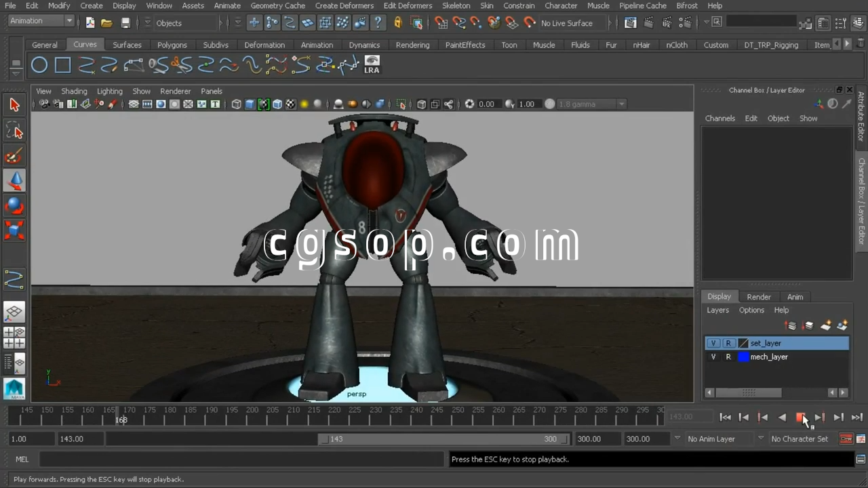Create a new empty display layer
Viewport: 868px width, 488px height.
pos(825,326)
